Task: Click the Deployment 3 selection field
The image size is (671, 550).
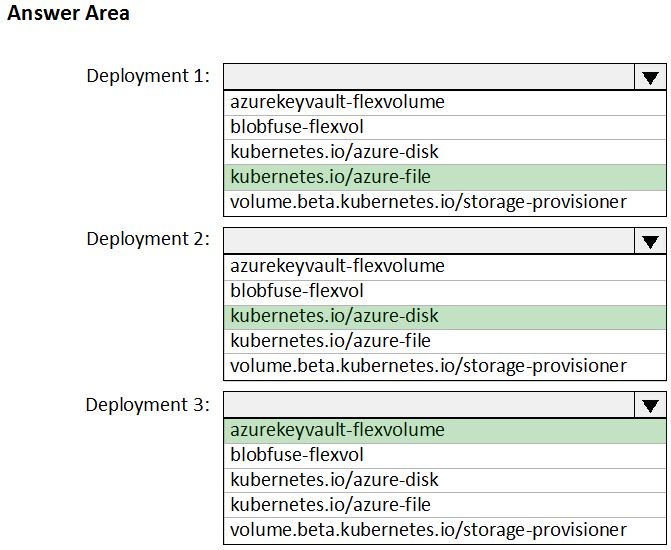Action: pyautogui.click(x=429, y=405)
